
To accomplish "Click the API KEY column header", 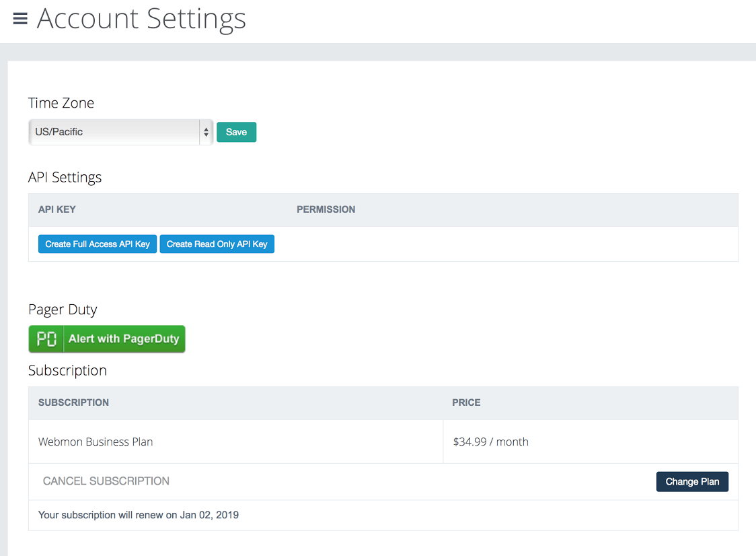I will click(x=57, y=209).
